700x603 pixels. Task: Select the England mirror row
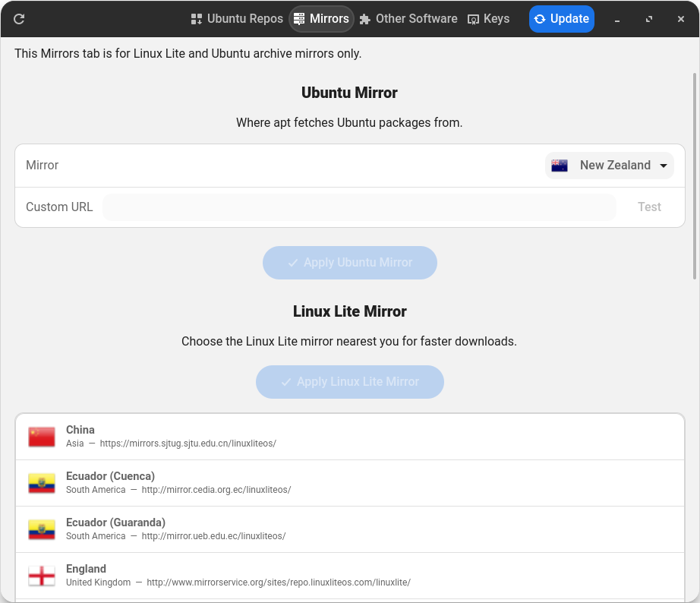[350, 576]
